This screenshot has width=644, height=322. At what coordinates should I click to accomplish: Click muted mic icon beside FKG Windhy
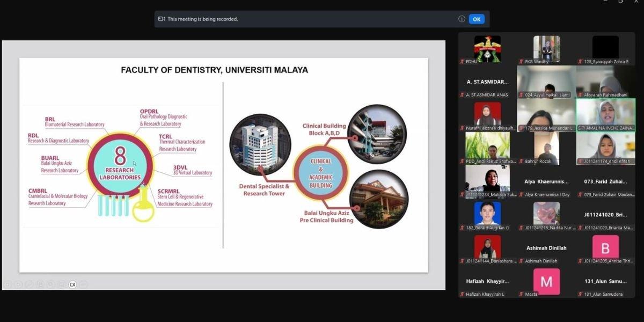pos(521,62)
